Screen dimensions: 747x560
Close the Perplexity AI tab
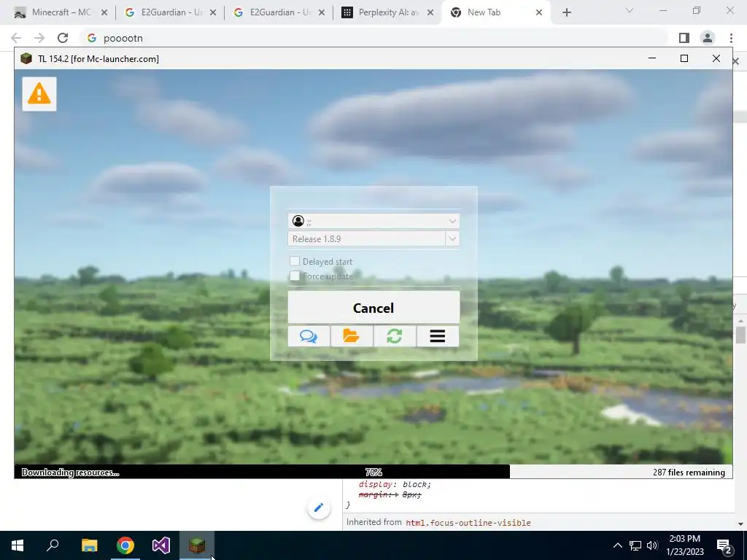pos(430,12)
